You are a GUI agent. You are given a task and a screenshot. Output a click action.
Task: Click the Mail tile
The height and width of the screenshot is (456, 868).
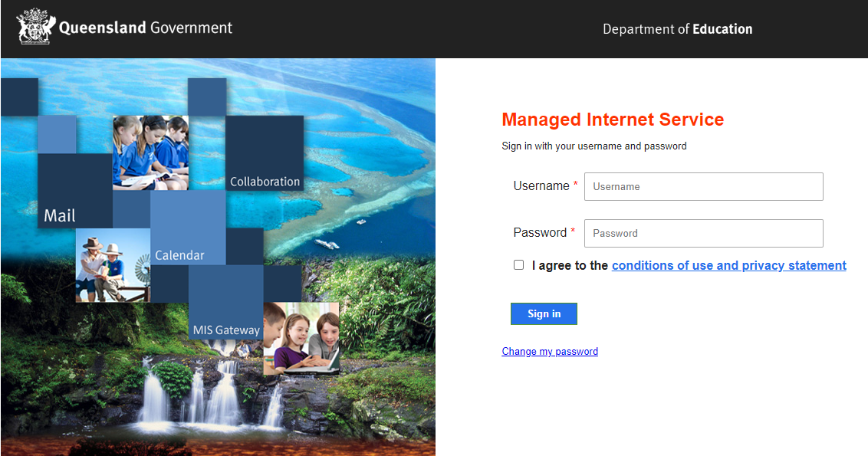[75, 191]
